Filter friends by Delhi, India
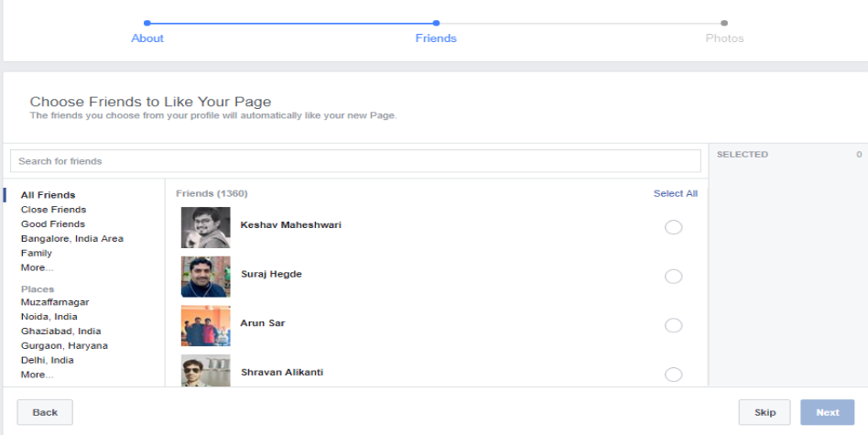 pos(47,360)
